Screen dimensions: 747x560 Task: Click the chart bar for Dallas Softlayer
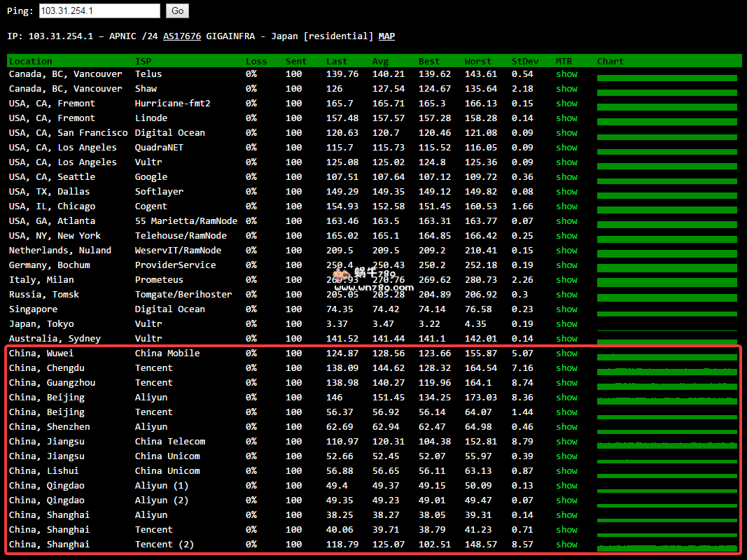click(x=666, y=195)
